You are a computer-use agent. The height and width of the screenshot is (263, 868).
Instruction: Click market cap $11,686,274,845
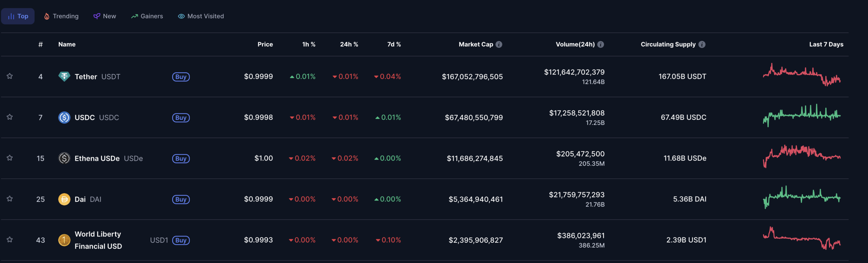475,158
